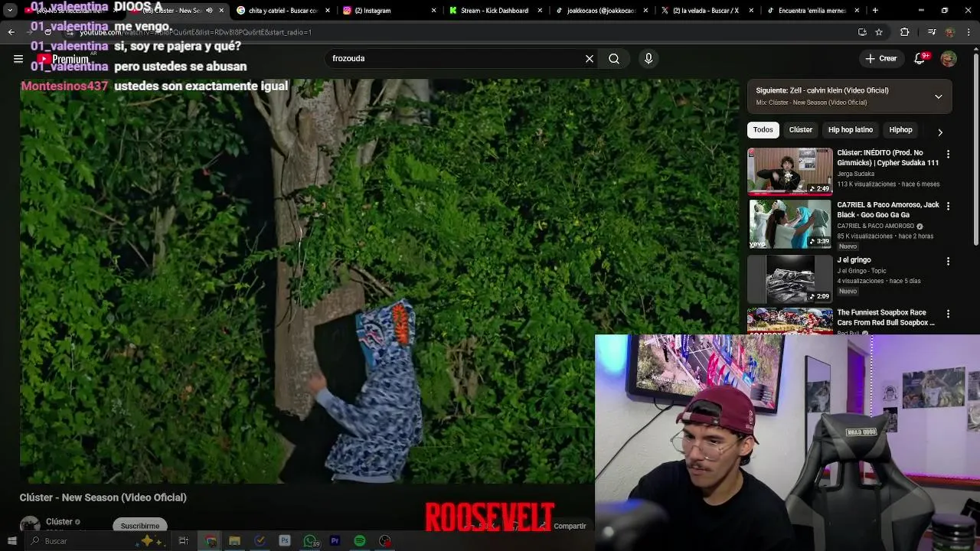Screen dimensions: 980x551
Task: Switch to the Encuentra emilia mernes tab
Action: tap(813, 11)
